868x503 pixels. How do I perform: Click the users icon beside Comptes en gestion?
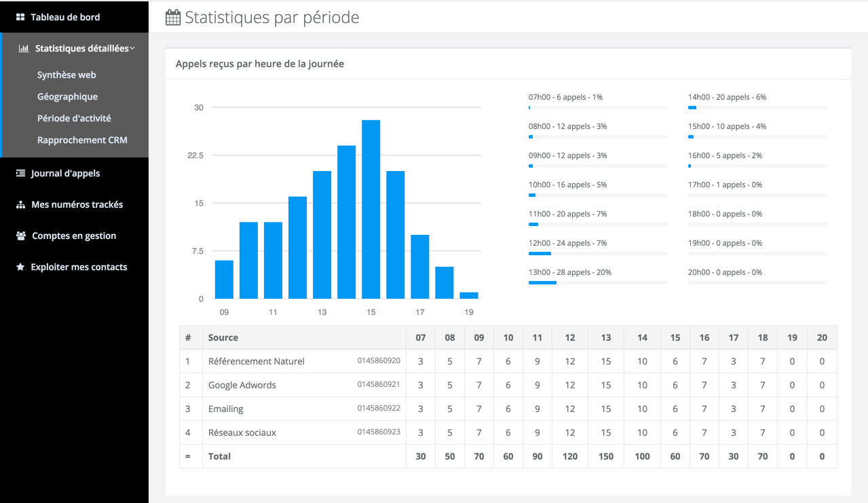[20, 236]
